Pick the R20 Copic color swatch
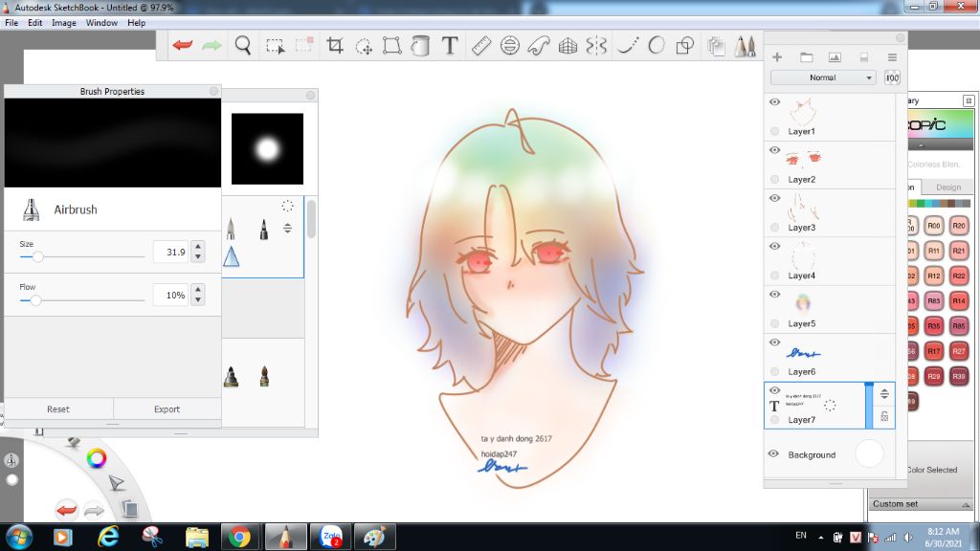The width and height of the screenshot is (980, 551). [x=959, y=226]
